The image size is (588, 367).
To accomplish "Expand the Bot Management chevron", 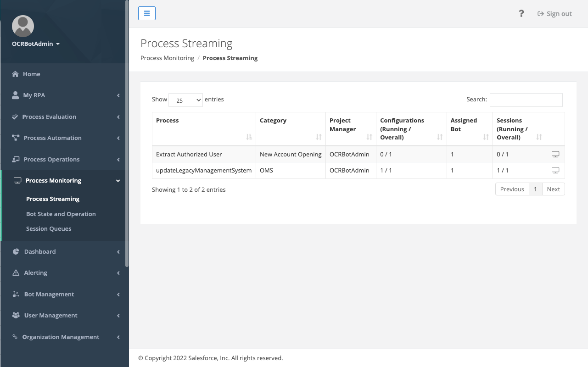I will coord(118,295).
